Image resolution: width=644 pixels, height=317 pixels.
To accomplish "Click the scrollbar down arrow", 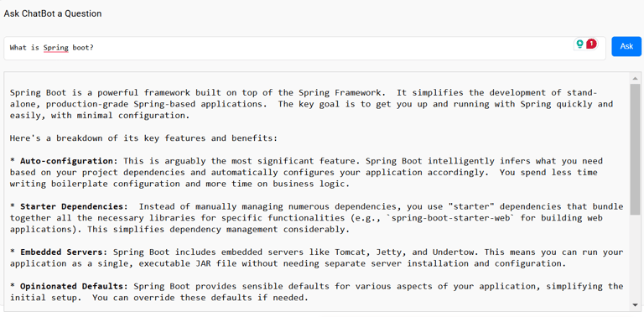I will [x=635, y=304].
